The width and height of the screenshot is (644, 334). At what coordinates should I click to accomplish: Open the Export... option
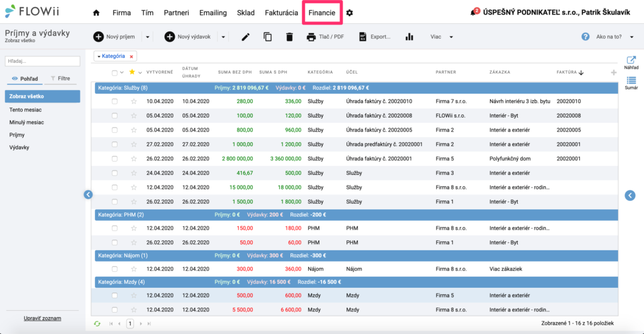pyautogui.click(x=374, y=37)
